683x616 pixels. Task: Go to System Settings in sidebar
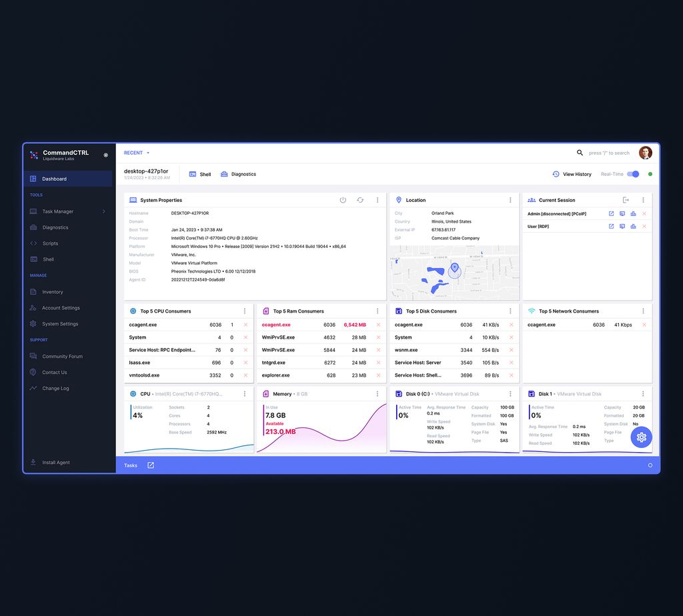click(x=60, y=324)
